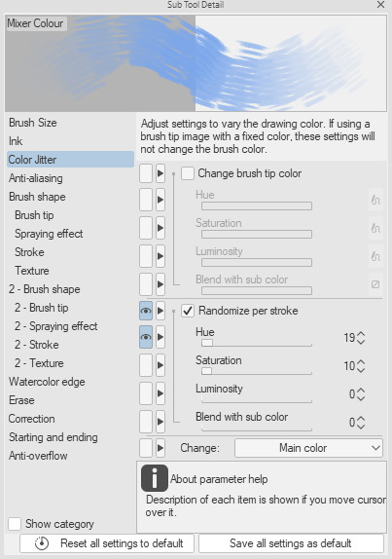Uncheck Randomize per stroke
This screenshot has width=392, height=559.
point(188,311)
